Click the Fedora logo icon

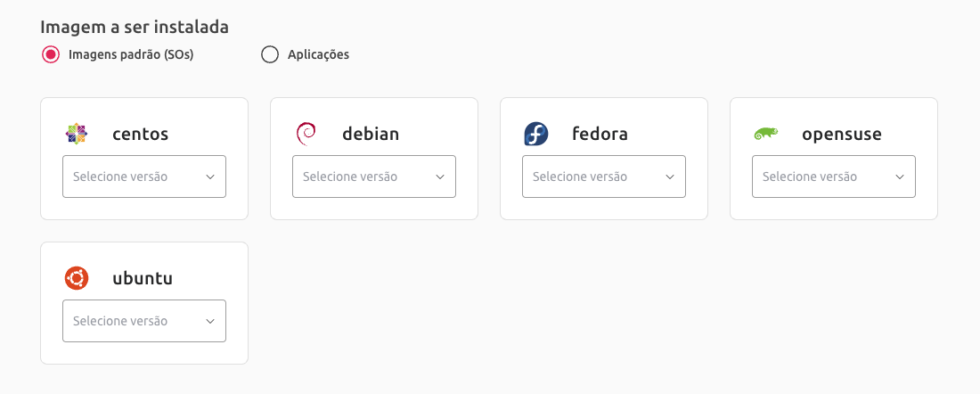pos(535,134)
